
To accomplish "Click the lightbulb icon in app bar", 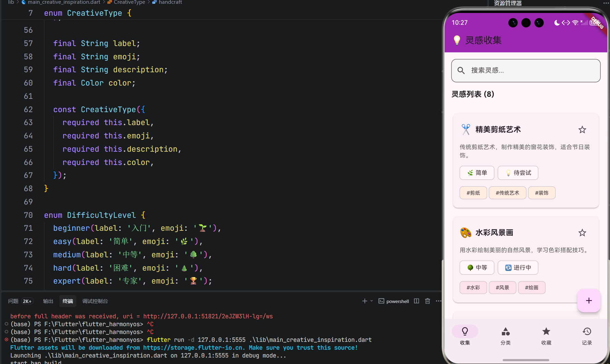I will tap(457, 40).
